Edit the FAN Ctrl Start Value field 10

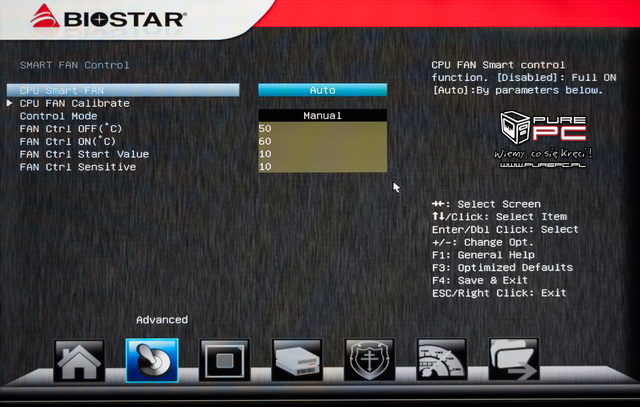pos(322,153)
